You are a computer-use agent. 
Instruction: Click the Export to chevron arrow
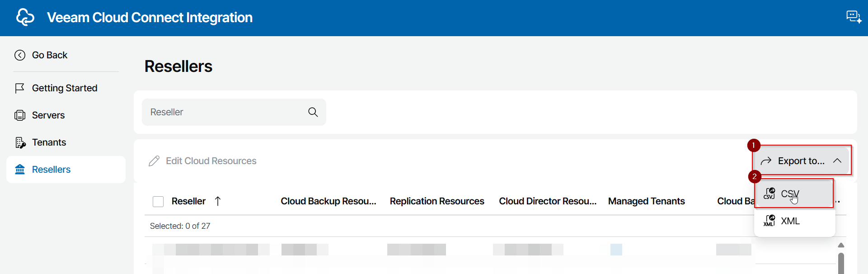click(x=837, y=161)
